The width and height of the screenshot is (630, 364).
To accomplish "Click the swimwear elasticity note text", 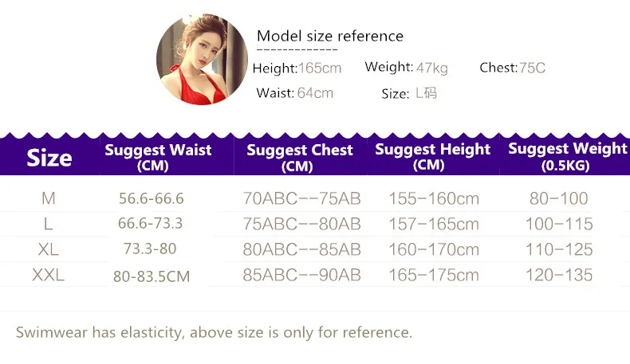I will (214, 332).
